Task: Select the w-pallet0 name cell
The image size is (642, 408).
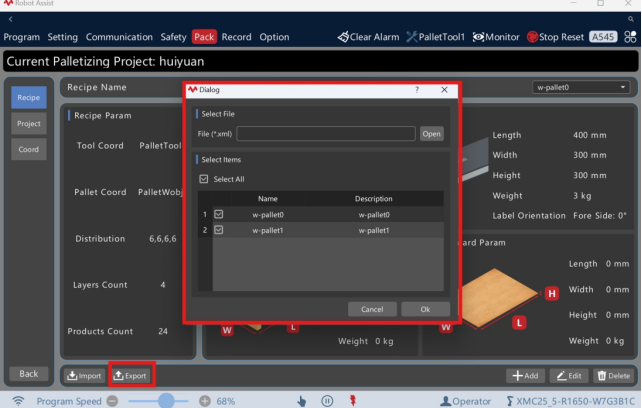Action: (x=268, y=215)
